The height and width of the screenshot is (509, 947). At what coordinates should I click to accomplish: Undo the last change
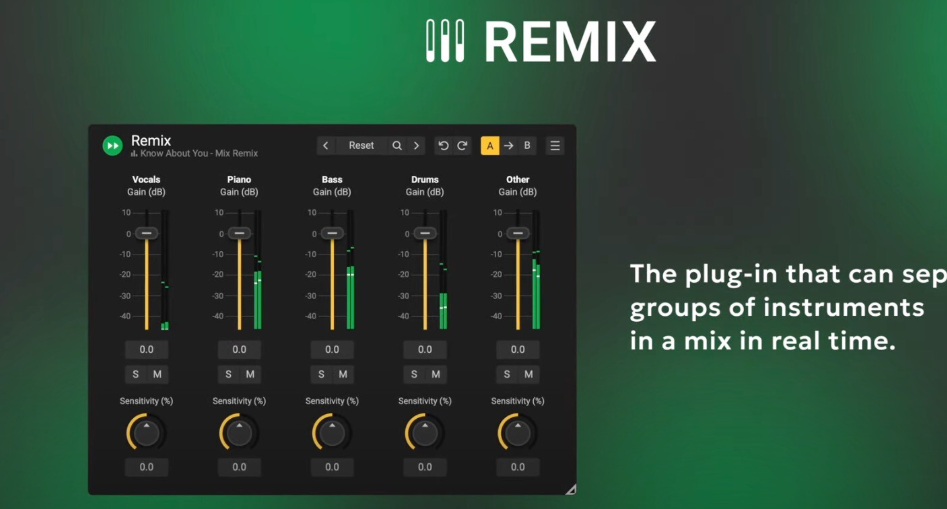tap(443, 146)
